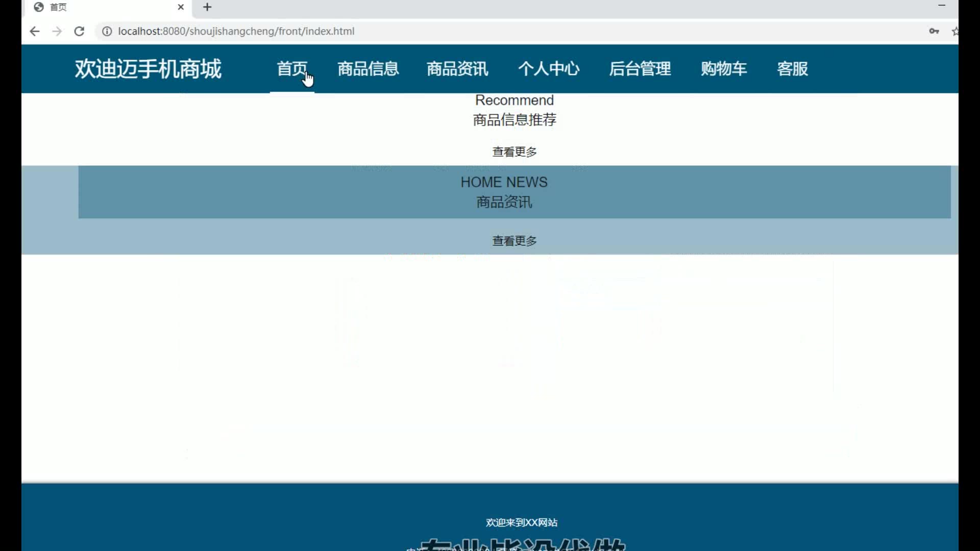Click the site info icon in address bar

point(107,31)
